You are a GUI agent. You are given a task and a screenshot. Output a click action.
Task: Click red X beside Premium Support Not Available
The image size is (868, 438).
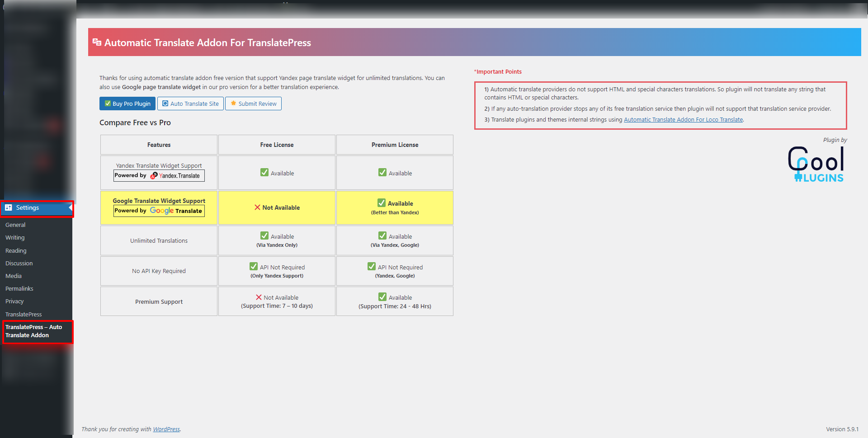click(x=259, y=297)
